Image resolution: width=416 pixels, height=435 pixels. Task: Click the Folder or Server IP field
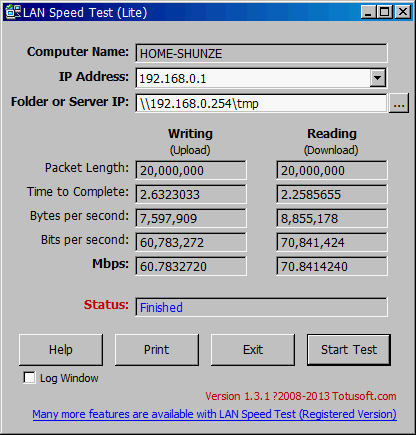pos(261,103)
